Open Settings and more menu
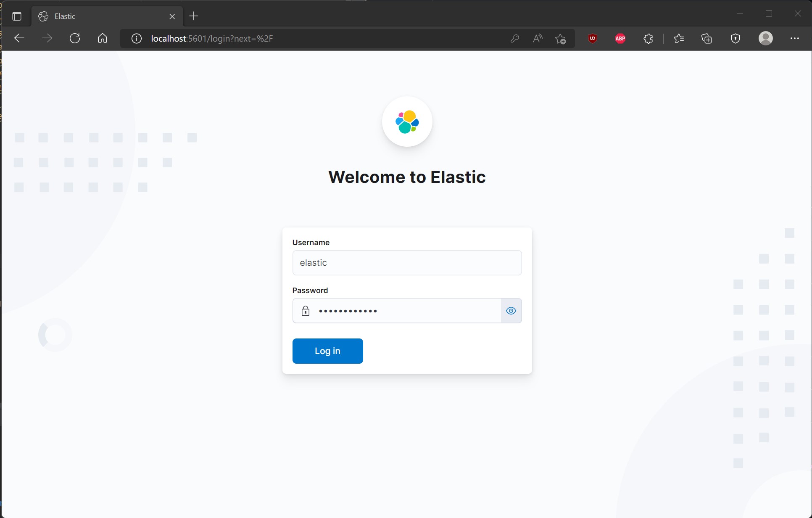This screenshot has width=812, height=518. [794, 39]
